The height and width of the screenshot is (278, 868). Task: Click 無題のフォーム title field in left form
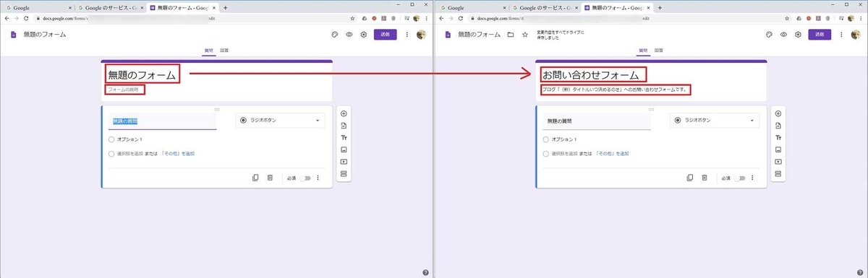pyautogui.click(x=142, y=74)
